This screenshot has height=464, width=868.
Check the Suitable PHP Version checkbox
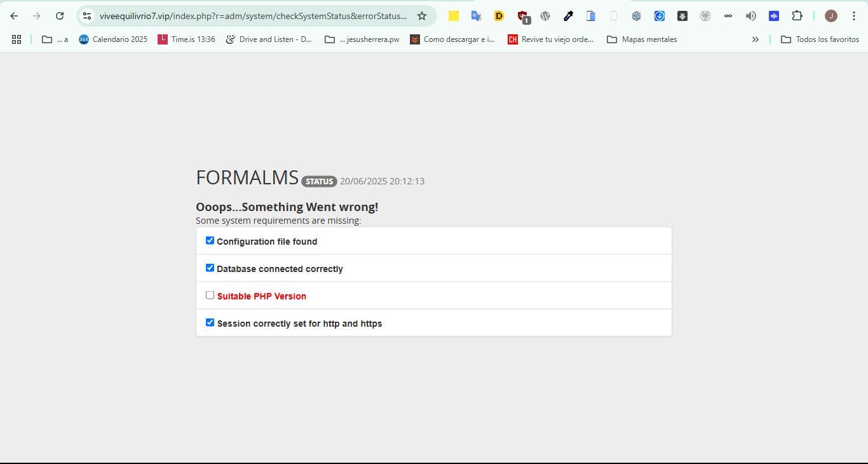210,296
